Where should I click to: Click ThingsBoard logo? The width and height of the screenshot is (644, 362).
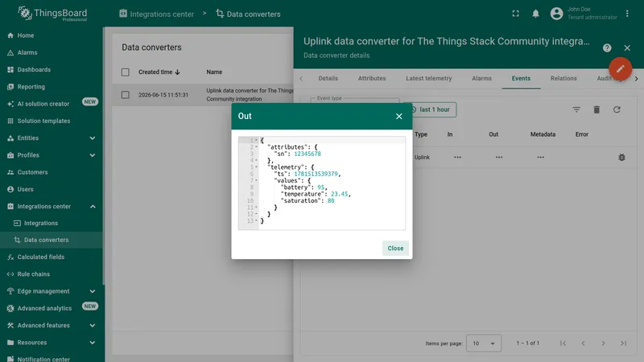pyautogui.click(x=52, y=14)
